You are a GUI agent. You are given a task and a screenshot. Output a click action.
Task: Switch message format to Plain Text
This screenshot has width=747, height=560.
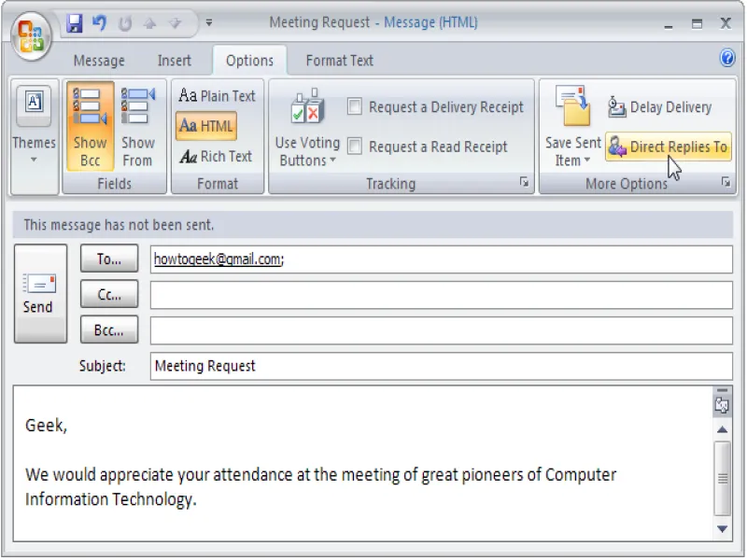216,94
